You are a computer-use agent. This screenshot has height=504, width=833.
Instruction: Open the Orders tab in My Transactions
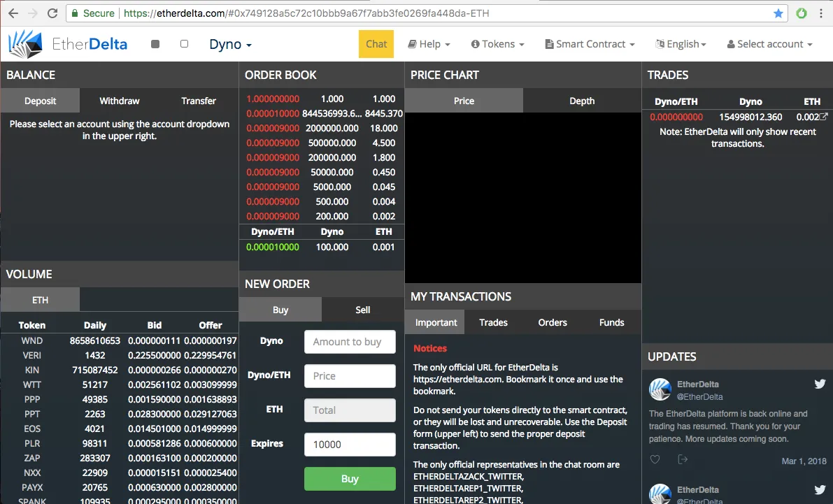point(553,322)
